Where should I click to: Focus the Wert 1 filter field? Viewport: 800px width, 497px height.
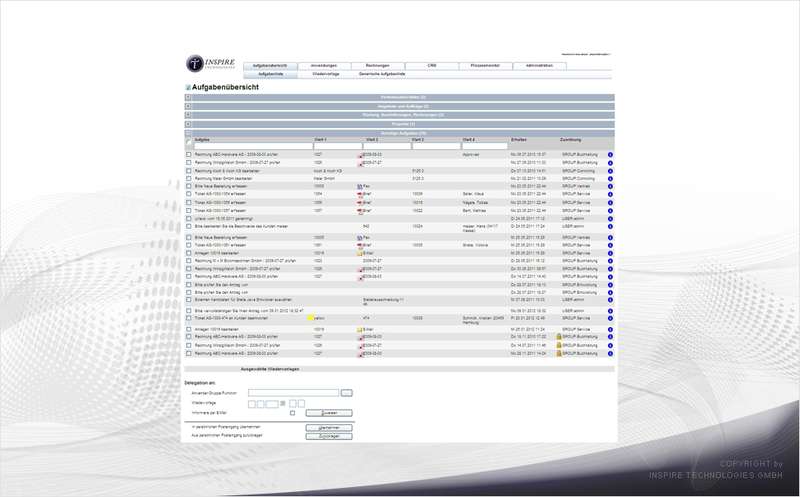(338, 146)
